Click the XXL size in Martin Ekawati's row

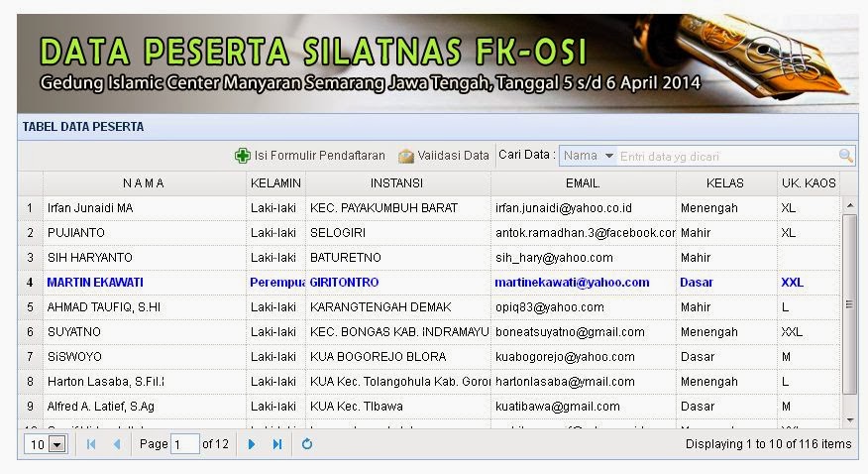point(792,283)
